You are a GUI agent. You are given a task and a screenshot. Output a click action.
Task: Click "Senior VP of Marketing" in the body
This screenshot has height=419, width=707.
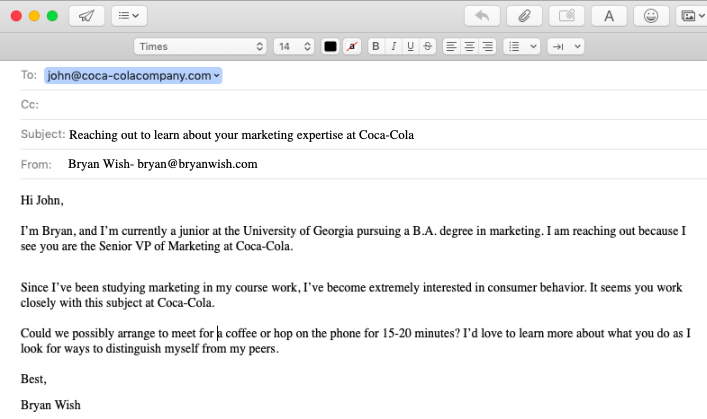coord(160,246)
